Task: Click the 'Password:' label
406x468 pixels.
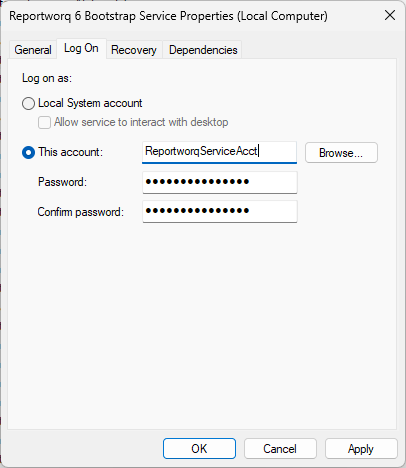Action: click(62, 182)
